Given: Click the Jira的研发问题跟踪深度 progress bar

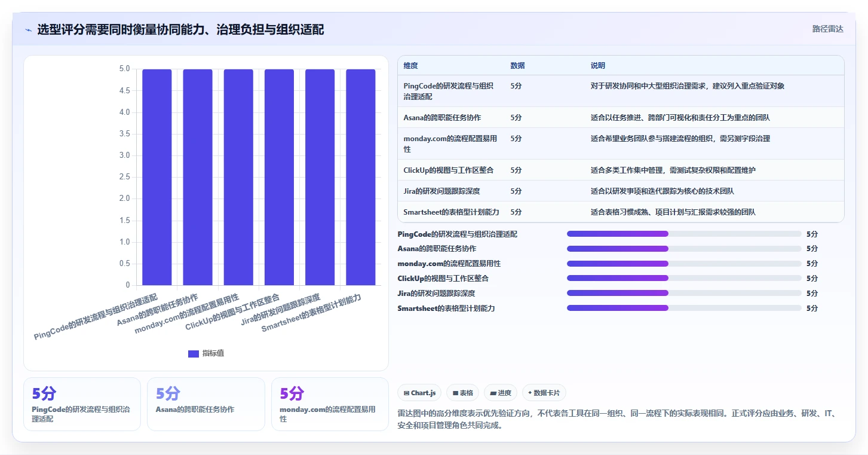Looking at the screenshot, I should pos(684,293).
